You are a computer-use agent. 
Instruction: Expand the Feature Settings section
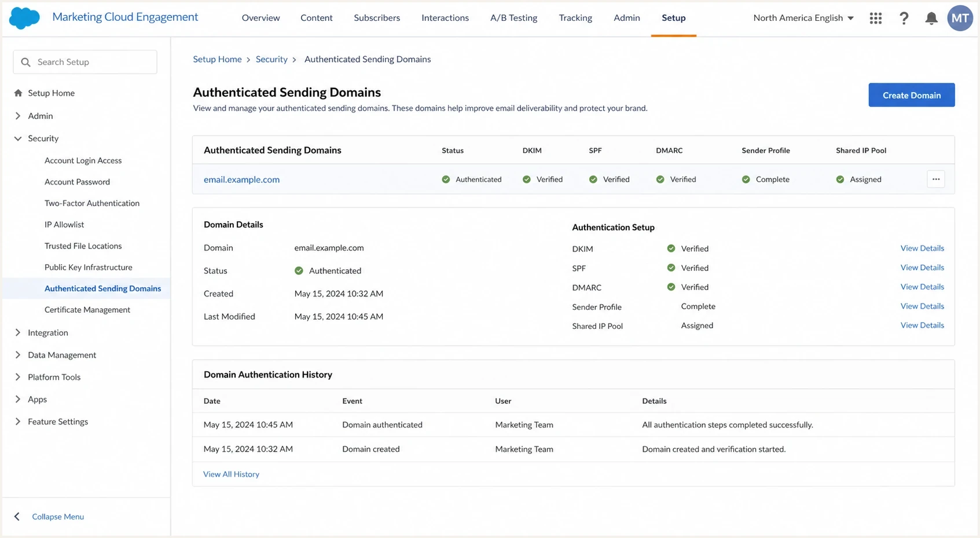coord(17,422)
